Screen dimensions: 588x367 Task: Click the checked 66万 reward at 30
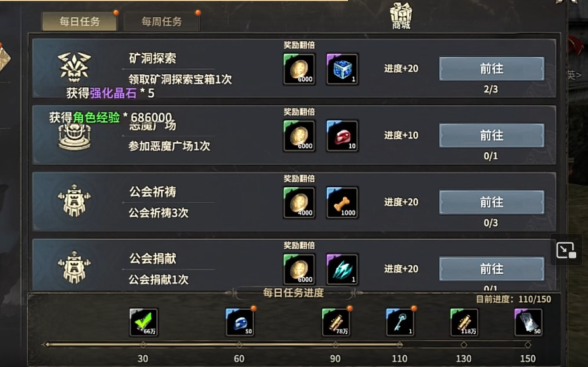tap(144, 322)
